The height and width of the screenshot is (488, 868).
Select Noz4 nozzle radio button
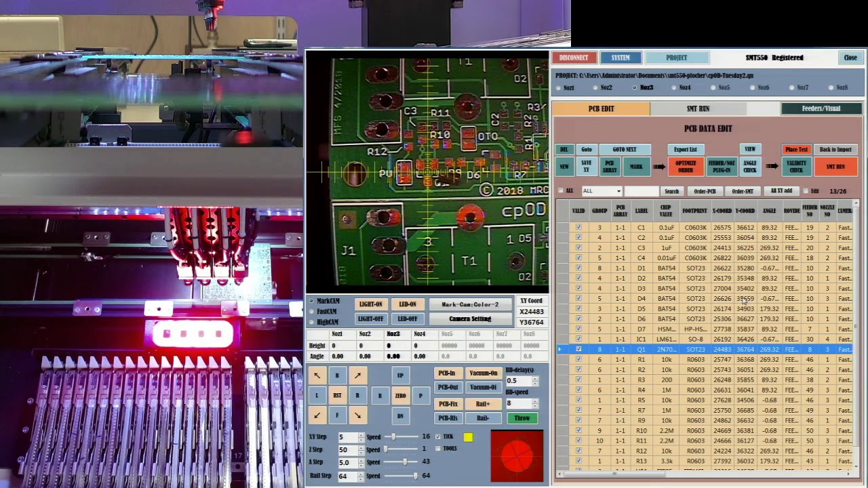tap(675, 88)
